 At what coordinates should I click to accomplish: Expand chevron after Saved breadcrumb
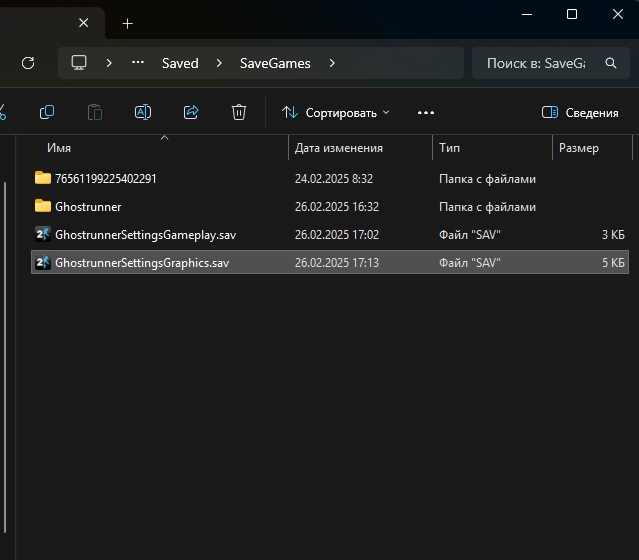[x=219, y=63]
